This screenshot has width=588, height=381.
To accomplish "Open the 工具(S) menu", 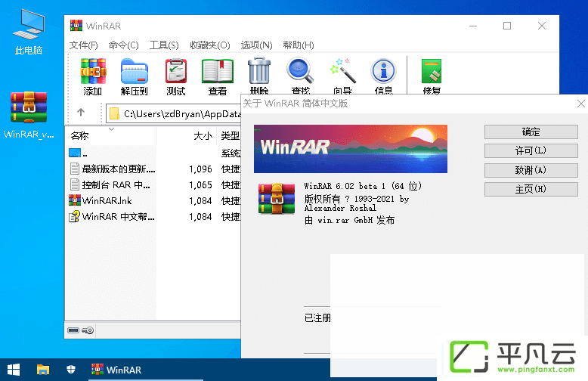I will [164, 45].
